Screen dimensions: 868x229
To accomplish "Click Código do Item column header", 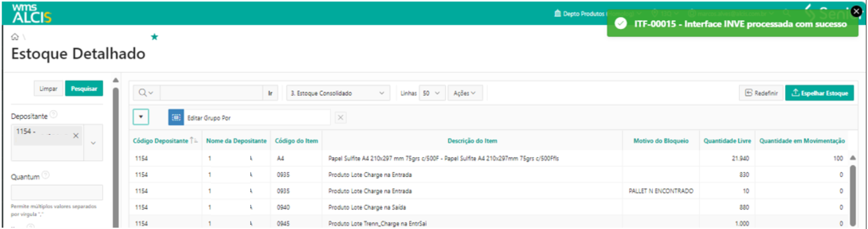I will [x=296, y=141].
